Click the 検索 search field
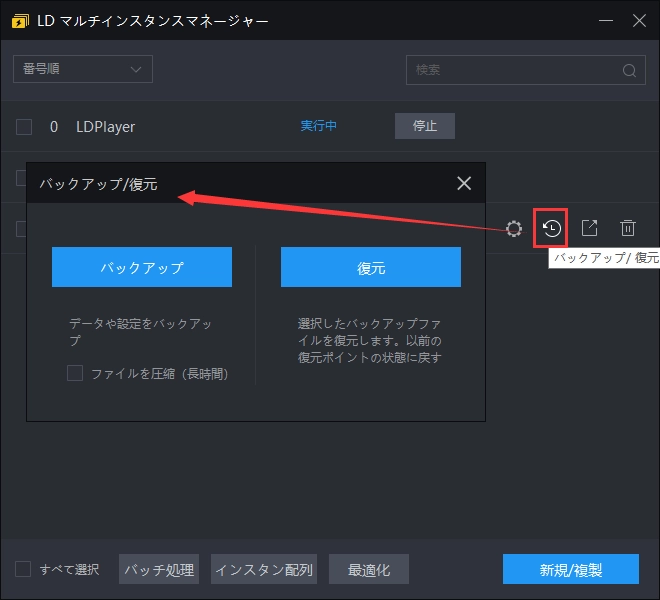Viewport: 660px width, 600px height. [526, 70]
